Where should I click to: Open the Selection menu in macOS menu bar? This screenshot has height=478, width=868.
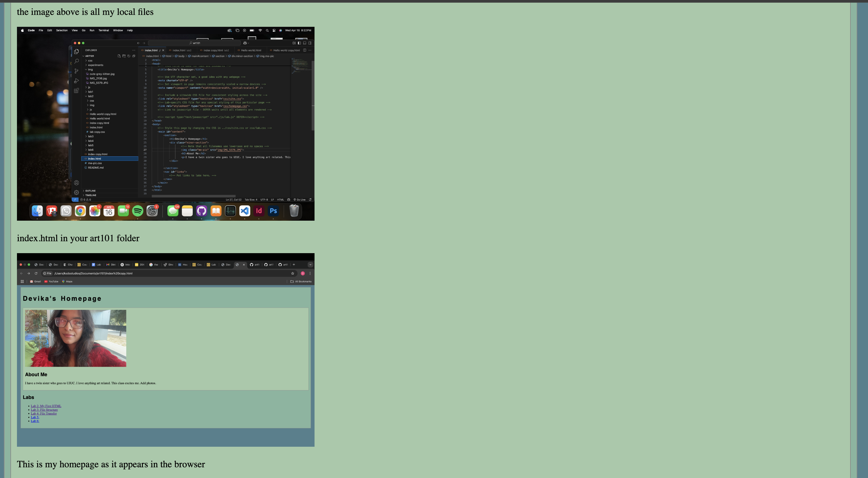tap(62, 30)
